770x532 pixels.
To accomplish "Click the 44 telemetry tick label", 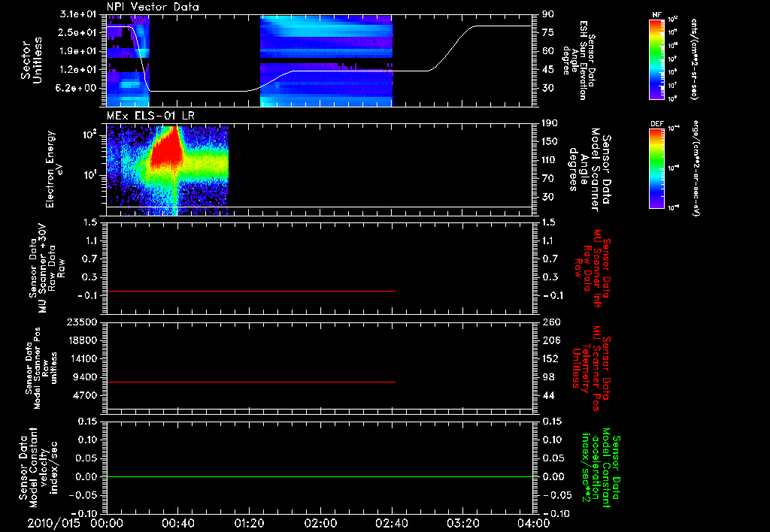I will [548, 395].
